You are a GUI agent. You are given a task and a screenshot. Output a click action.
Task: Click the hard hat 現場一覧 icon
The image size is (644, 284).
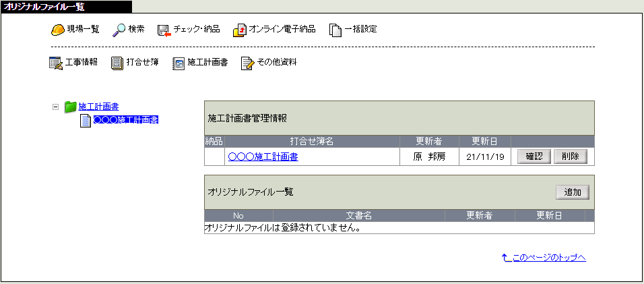click(x=58, y=30)
